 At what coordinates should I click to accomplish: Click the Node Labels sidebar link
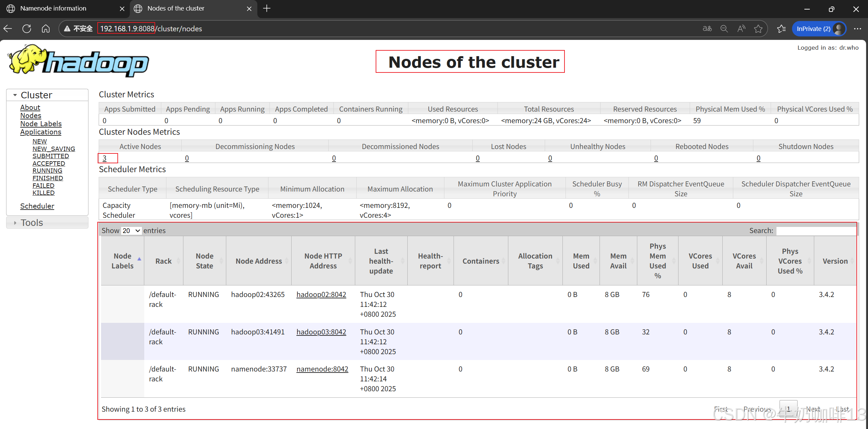click(x=41, y=124)
